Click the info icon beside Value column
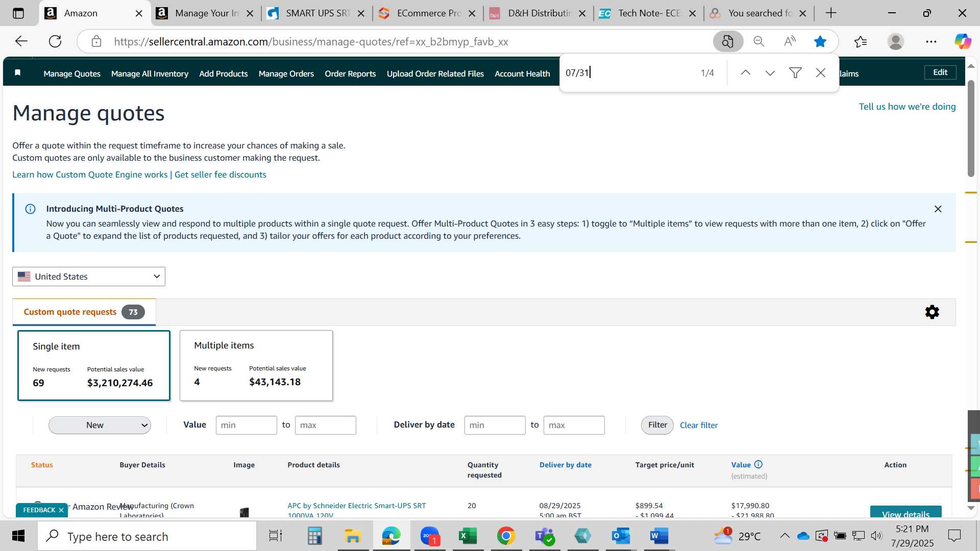The width and height of the screenshot is (980, 551). [758, 464]
